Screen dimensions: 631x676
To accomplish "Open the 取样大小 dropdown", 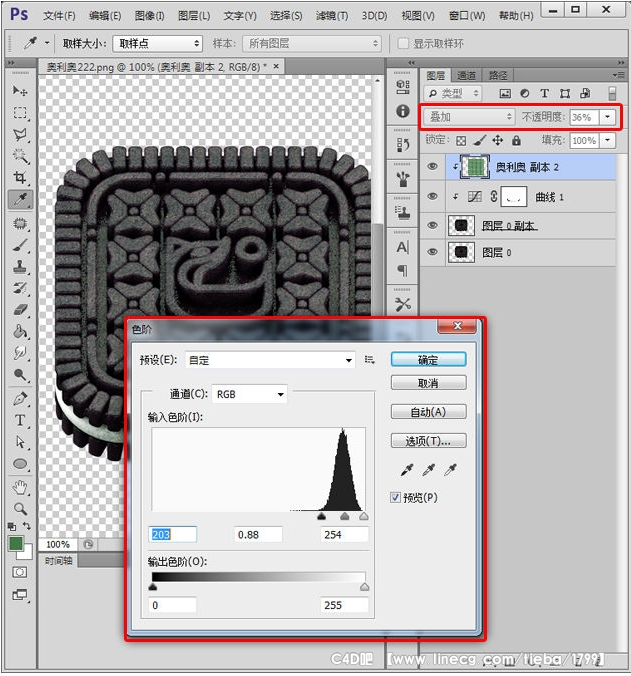I will point(157,44).
